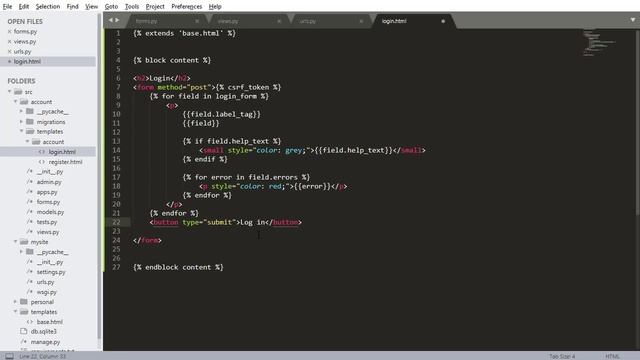Screen dimensions: 640x360
Task: Collapse the src folder
Action: coord(9,92)
